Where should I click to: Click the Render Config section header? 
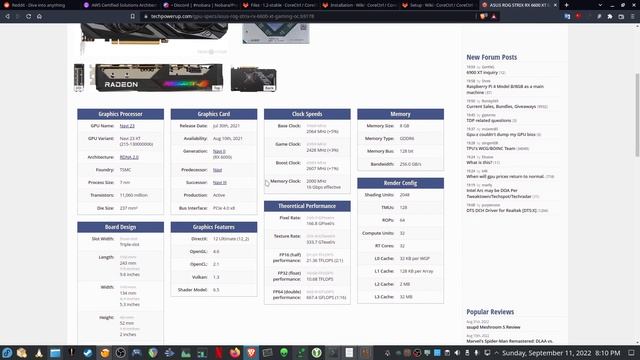(400, 183)
